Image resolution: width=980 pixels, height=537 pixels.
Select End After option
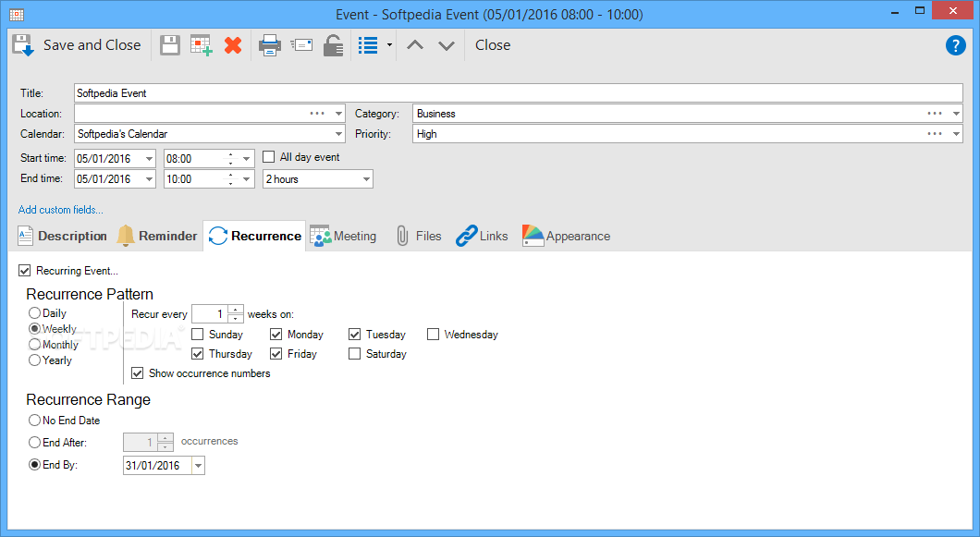point(34,443)
